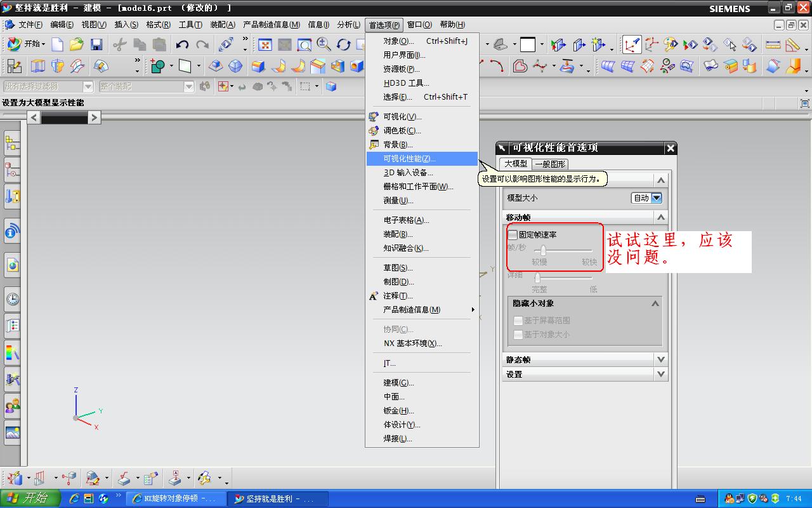Open the Constraint Navigator in the resource bar
This screenshot has height=508, width=812.
12,170
